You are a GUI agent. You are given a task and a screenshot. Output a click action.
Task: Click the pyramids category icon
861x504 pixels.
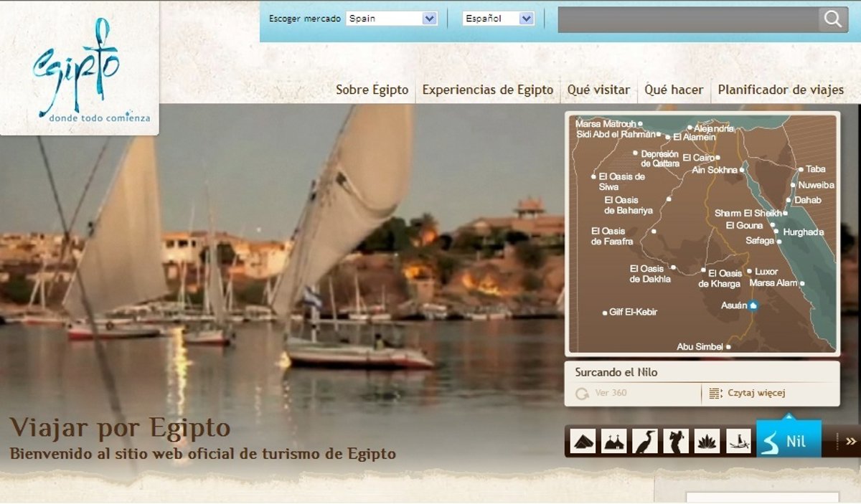pyautogui.click(x=585, y=441)
